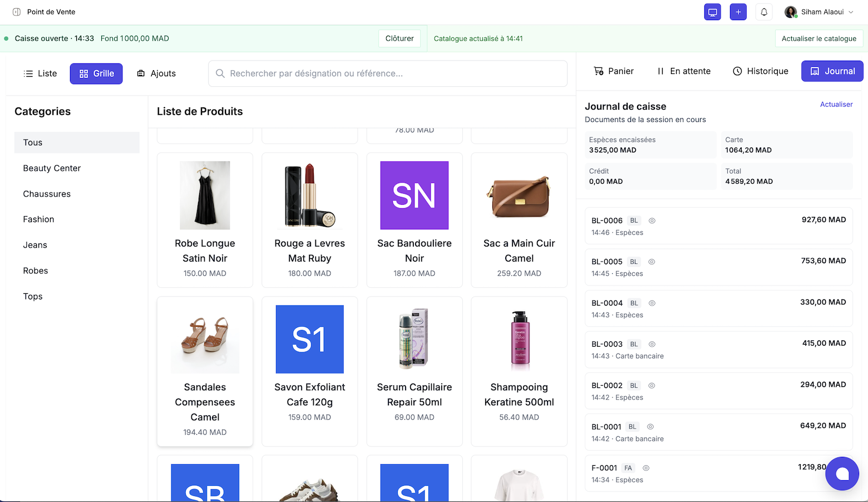
Task: Click Actualiser le catalogue button
Action: point(819,38)
